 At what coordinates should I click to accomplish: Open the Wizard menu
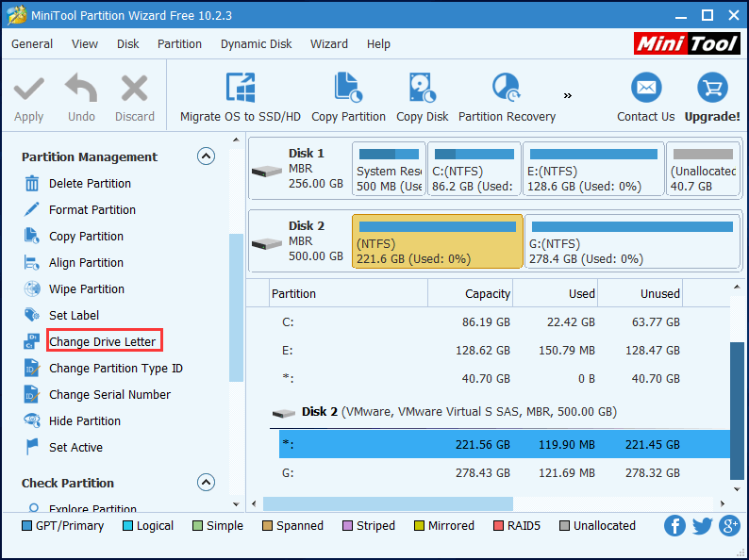pyautogui.click(x=329, y=44)
